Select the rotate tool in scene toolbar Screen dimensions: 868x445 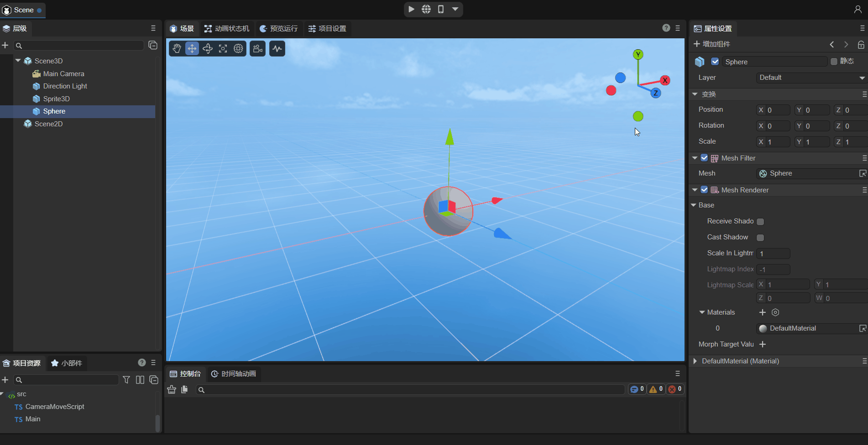[208, 49]
